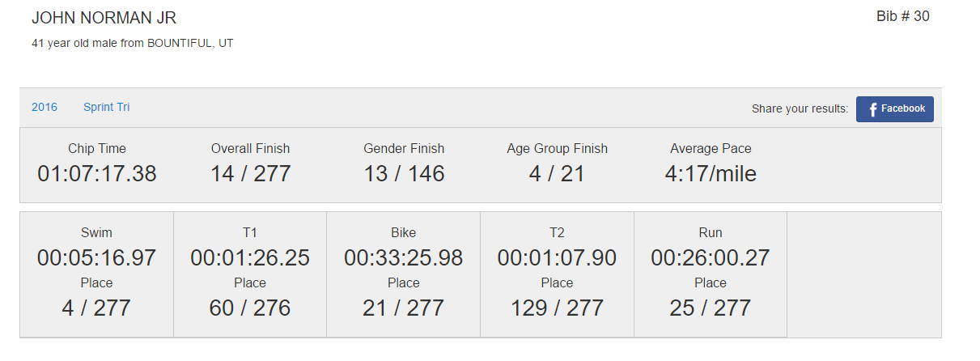Select the T1 split time 00:01:26.25

250,258
